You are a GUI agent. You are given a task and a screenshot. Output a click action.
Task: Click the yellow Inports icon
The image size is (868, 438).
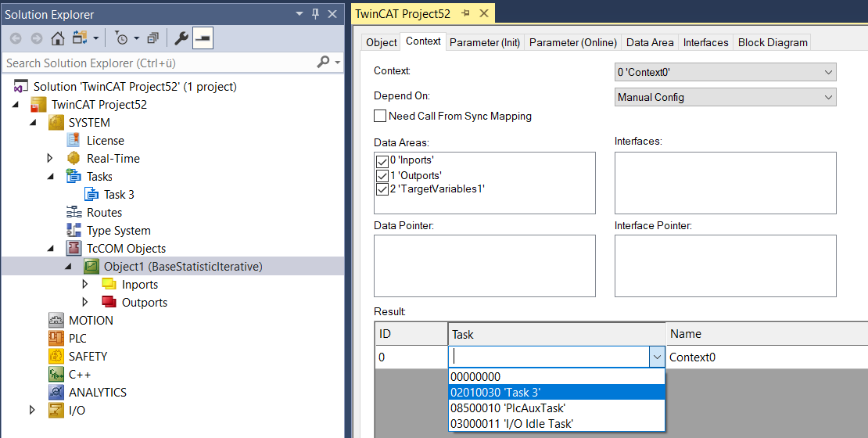[x=109, y=285]
